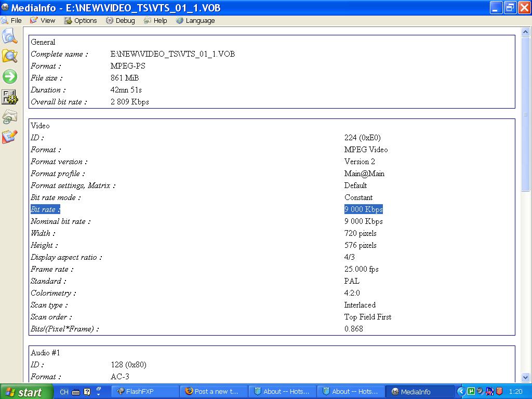Click the 'MPEG Video' format value
532x399 pixels.
(x=366, y=150)
